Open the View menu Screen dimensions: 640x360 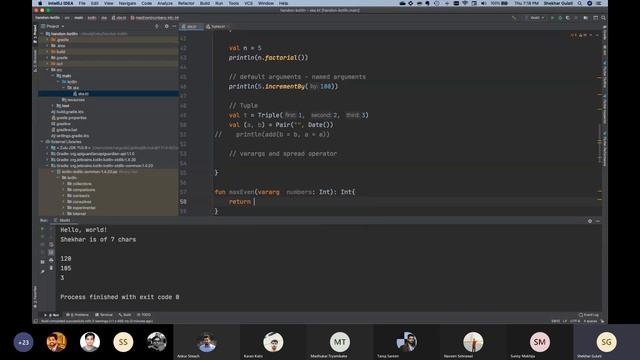(x=109, y=3)
